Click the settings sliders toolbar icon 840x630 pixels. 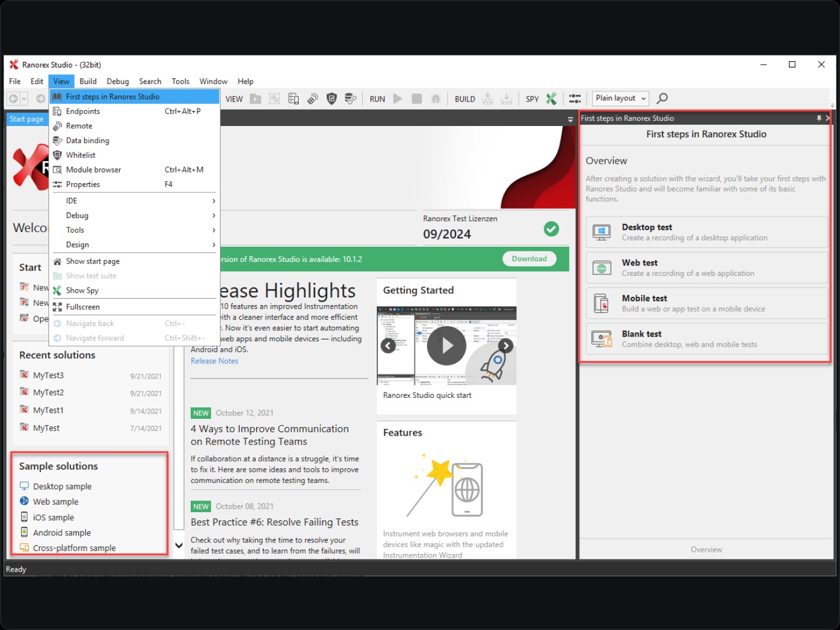point(575,99)
